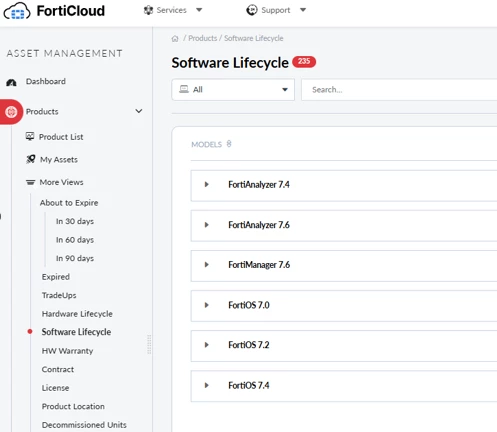
Task: Select the red Products icon
Action: pyautogui.click(x=11, y=112)
